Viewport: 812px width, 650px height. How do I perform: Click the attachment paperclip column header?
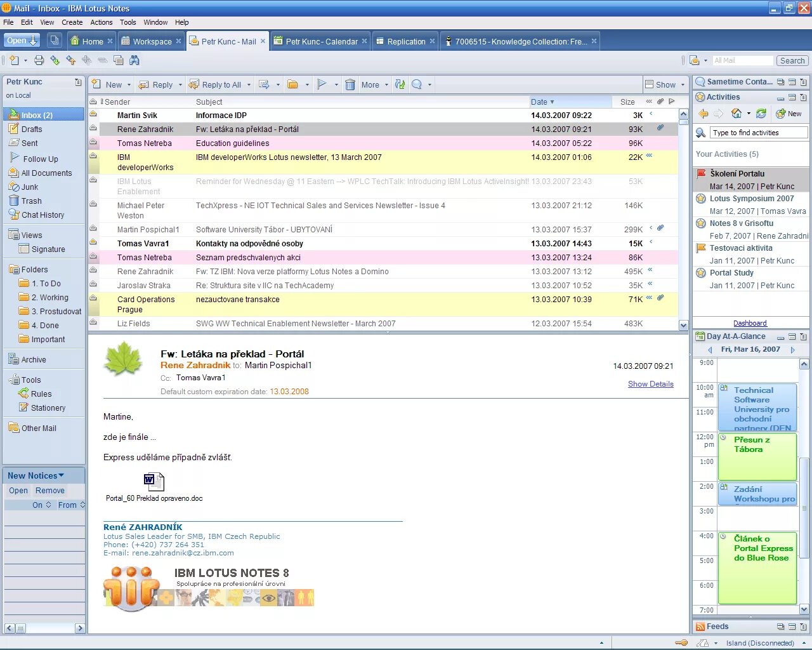[660, 102]
